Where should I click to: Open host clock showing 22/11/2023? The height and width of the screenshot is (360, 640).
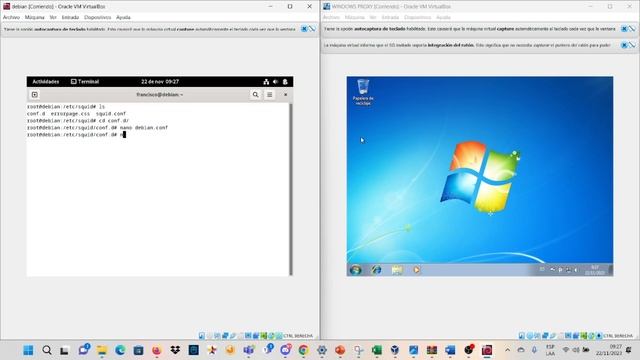tap(609, 350)
